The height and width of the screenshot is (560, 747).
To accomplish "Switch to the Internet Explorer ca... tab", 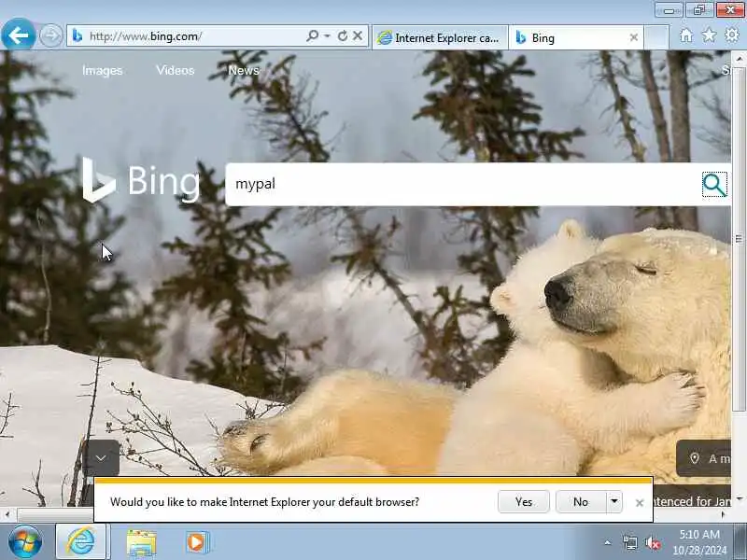I will 440,37.
